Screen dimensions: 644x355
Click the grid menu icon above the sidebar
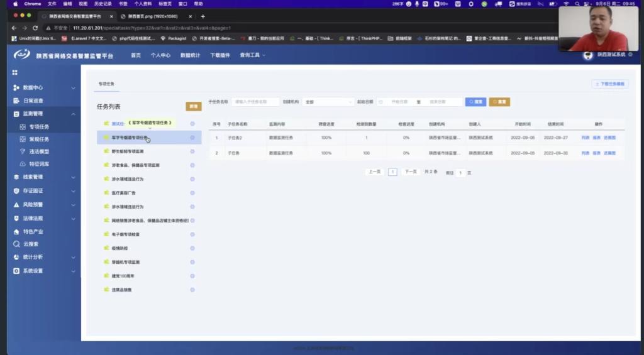(x=15, y=73)
